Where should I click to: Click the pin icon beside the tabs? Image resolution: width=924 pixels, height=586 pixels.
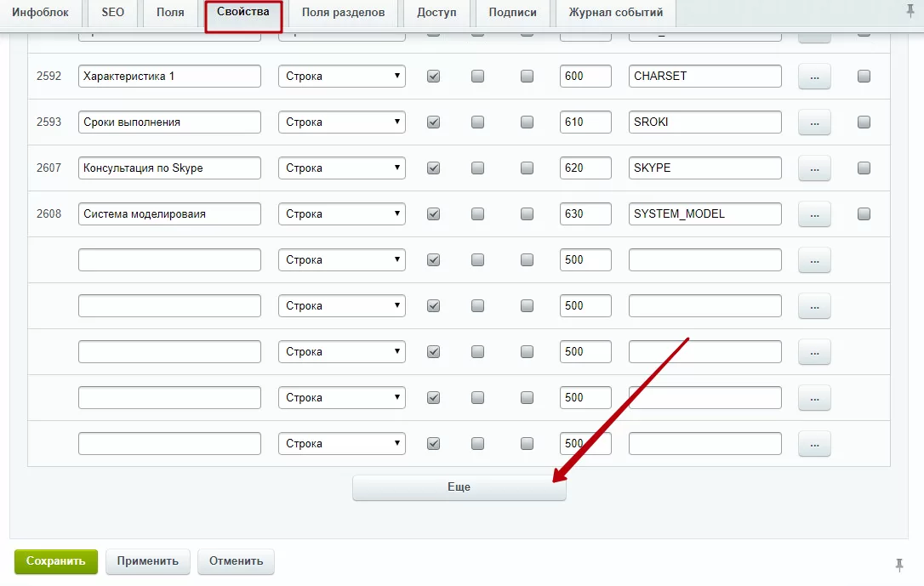coord(910,12)
